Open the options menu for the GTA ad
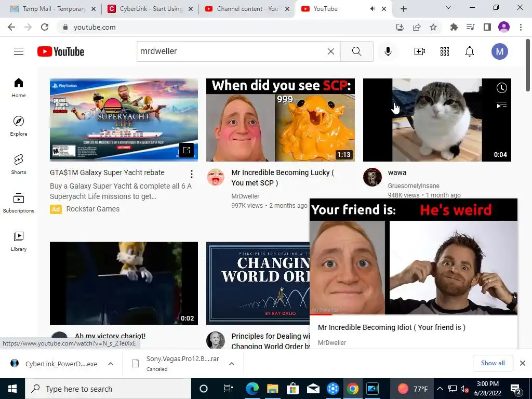Image resolution: width=532 pixels, height=399 pixels. coord(192,174)
